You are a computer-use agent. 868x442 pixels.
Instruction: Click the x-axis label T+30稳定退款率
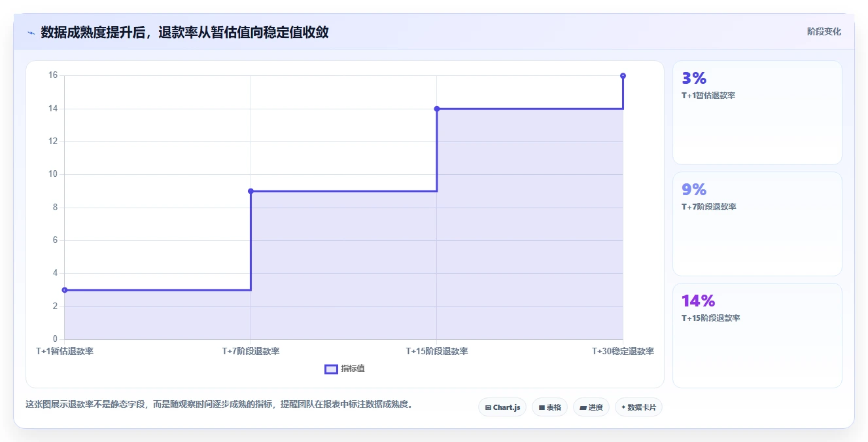[x=623, y=351]
